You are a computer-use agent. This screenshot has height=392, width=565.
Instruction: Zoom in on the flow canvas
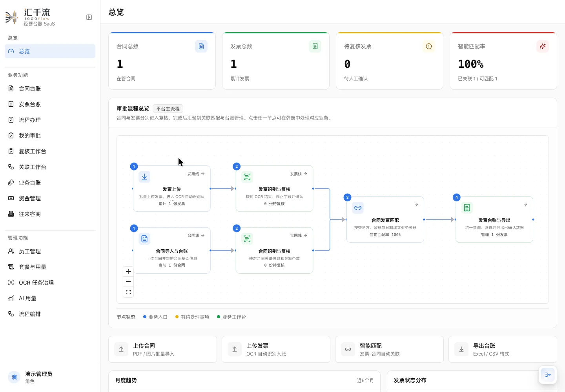pyautogui.click(x=128, y=271)
